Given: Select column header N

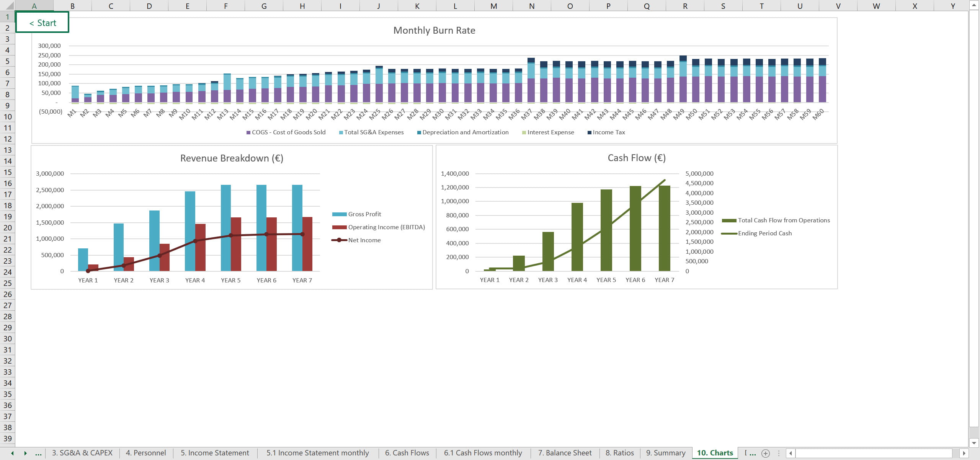Looking at the screenshot, I should pyautogui.click(x=532, y=6).
